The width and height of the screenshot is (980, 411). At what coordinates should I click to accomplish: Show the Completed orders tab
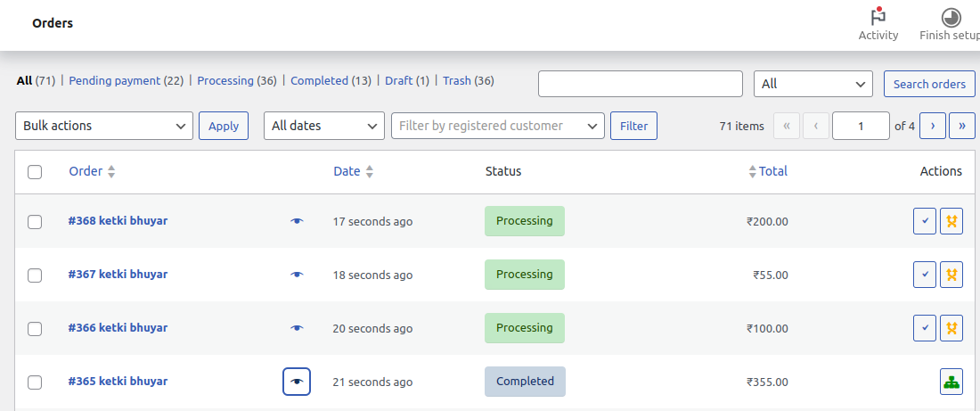319,80
